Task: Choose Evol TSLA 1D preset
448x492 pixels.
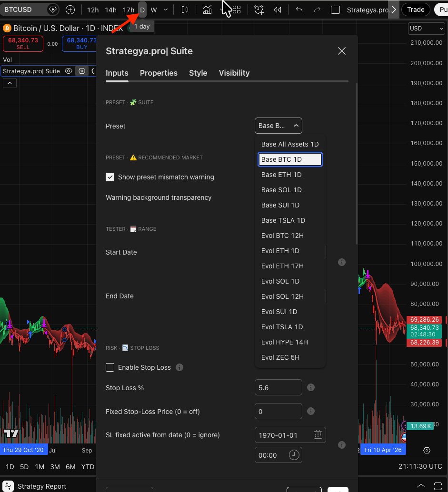Action: tap(290, 327)
